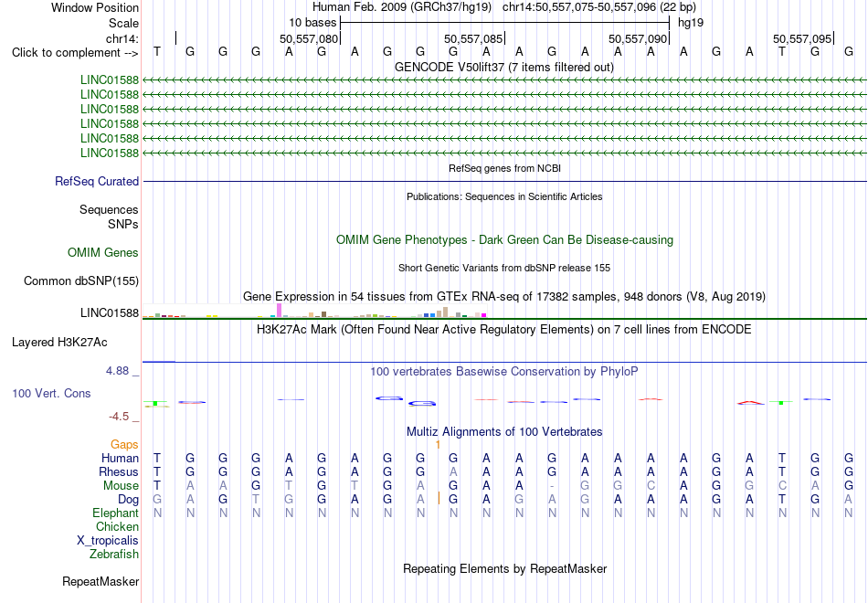Open the 'RefSeq genes from NCBI' track title
868x603 pixels.
point(504,168)
